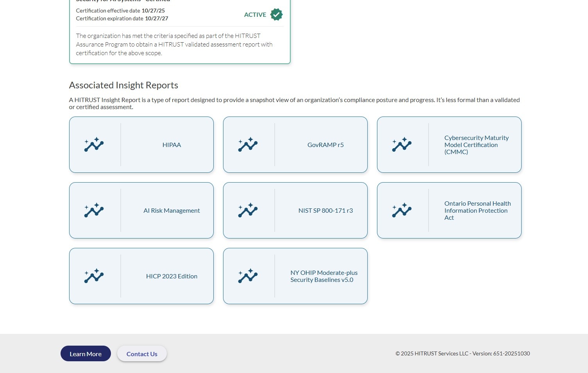588x373 pixels.
Task: Click the AI Risk Management chart icon
Action: pyautogui.click(x=94, y=210)
